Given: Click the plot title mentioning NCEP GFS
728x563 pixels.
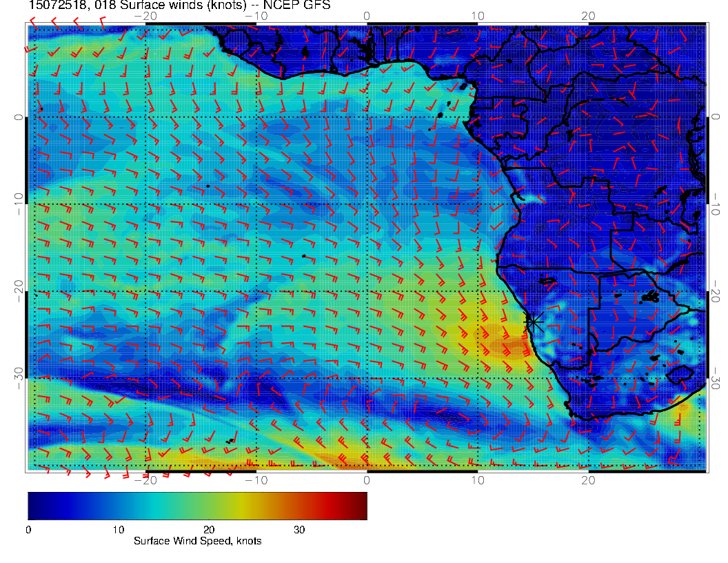Looking at the screenshot, I should click(179, 6).
